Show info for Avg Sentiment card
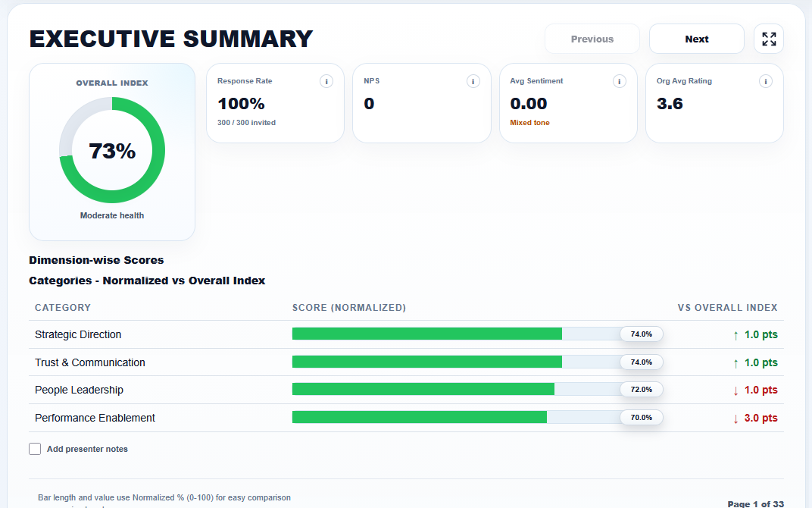The width and height of the screenshot is (812, 508). pos(620,81)
